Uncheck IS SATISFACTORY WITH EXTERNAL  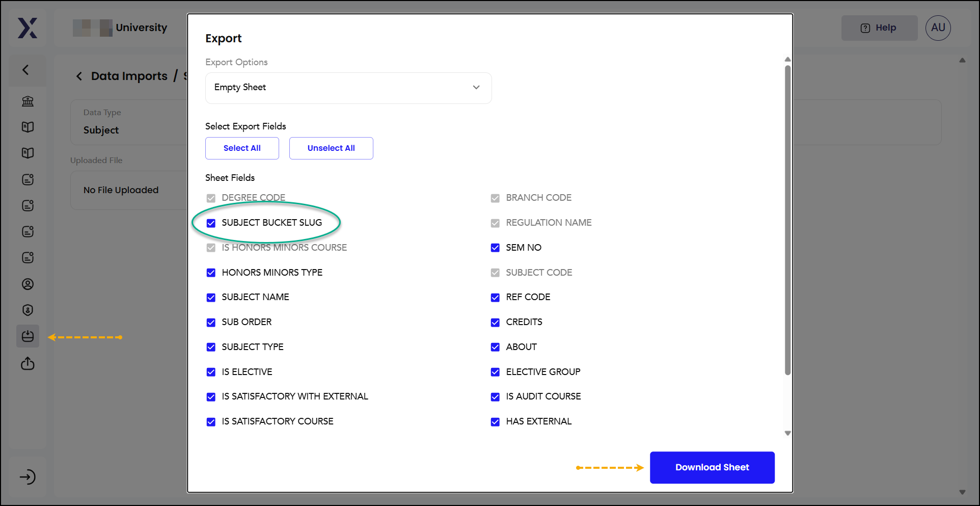point(211,397)
